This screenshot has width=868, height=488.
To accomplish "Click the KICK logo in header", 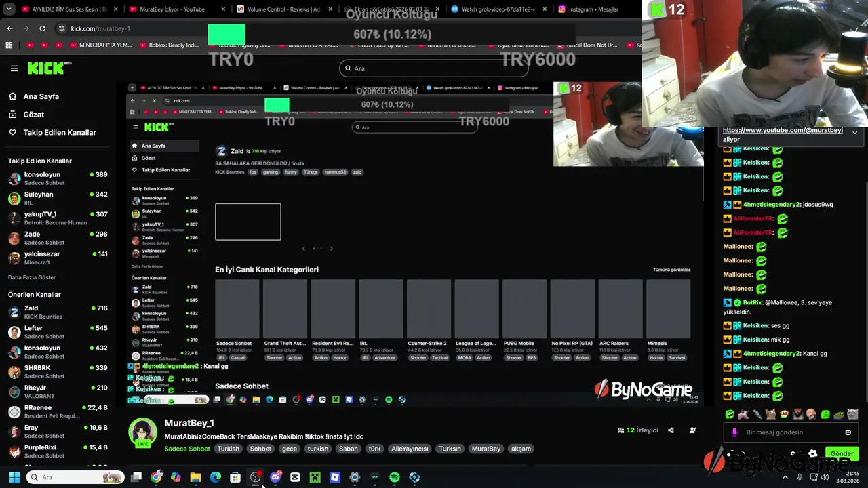I will pyautogui.click(x=49, y=68).
